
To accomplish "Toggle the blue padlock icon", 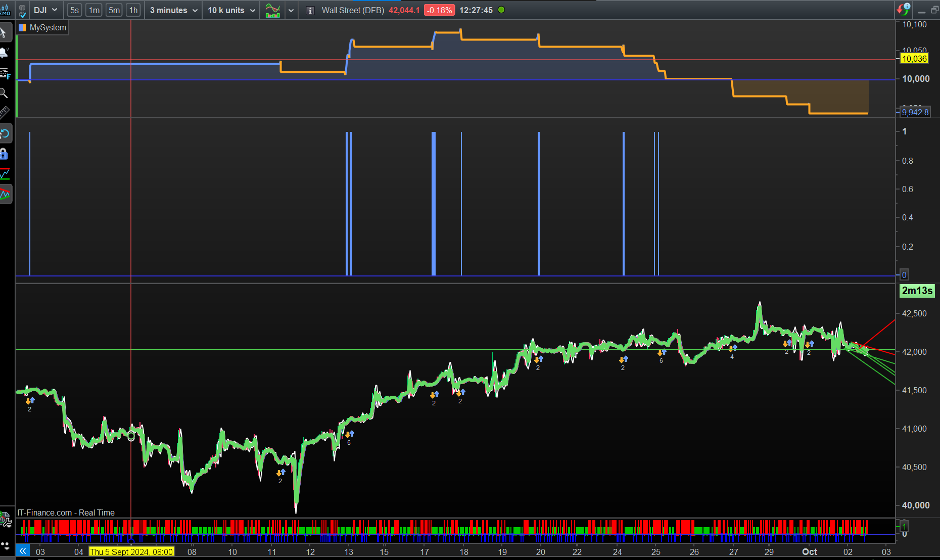I will (x=4, y=154).
